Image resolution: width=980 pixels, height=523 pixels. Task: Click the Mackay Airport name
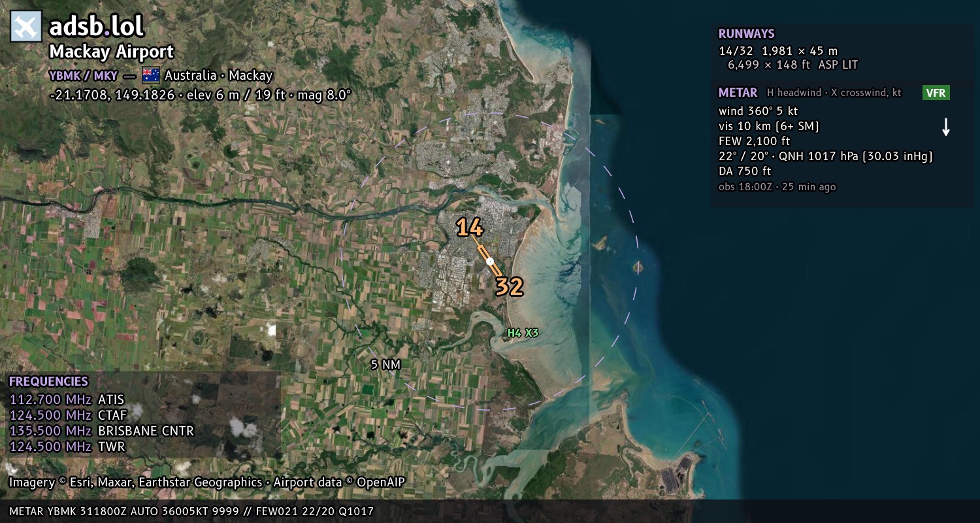[x=112, y=52]
